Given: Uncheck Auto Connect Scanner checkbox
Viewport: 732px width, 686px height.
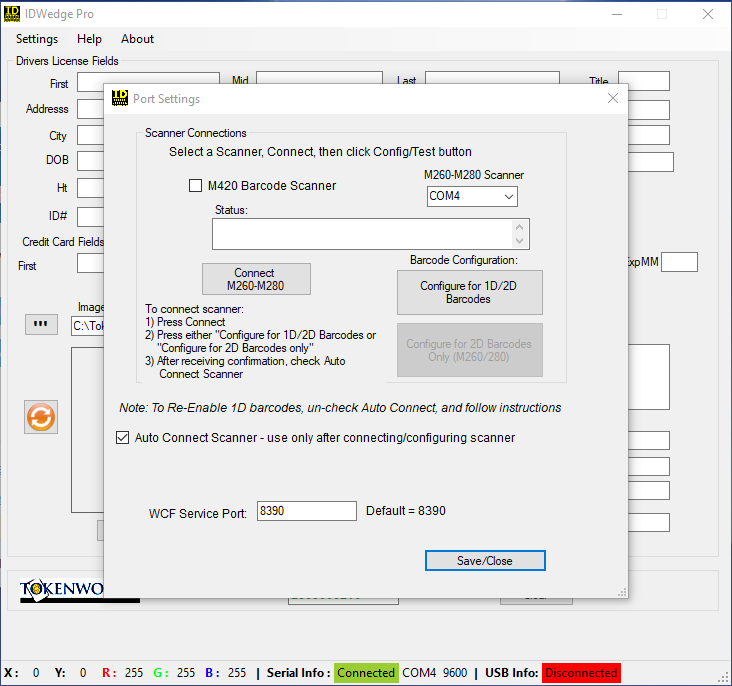Looking at the screenshot, I should (122, 438).
